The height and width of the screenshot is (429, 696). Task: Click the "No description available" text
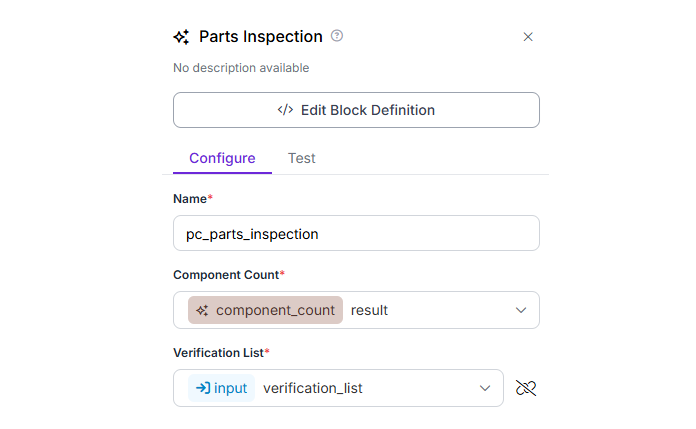pyautogui.click(x=241, y=68)
